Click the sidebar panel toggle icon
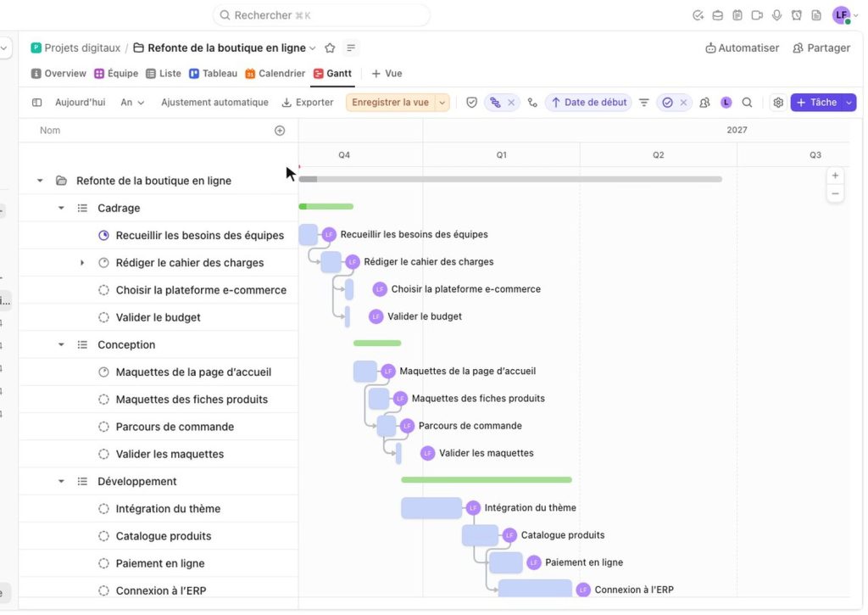Viewport: 868px width, 615px height. coord(37,103)
